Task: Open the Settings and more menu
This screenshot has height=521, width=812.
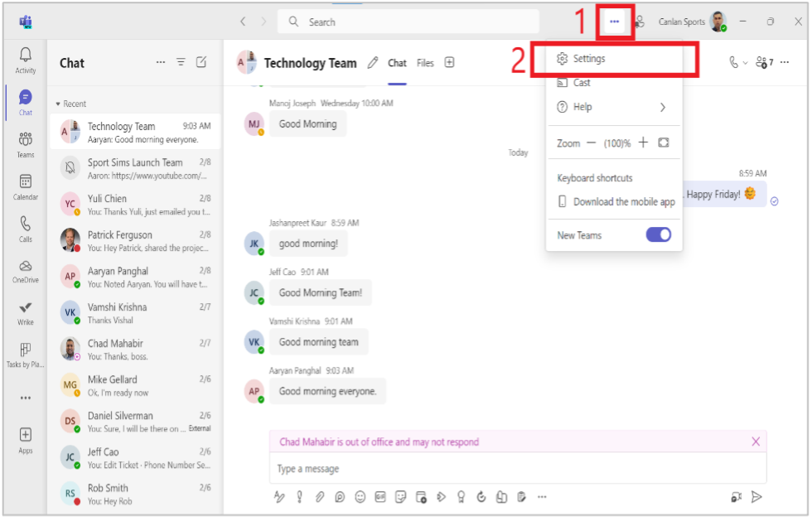Action: [x=614, y=22]
